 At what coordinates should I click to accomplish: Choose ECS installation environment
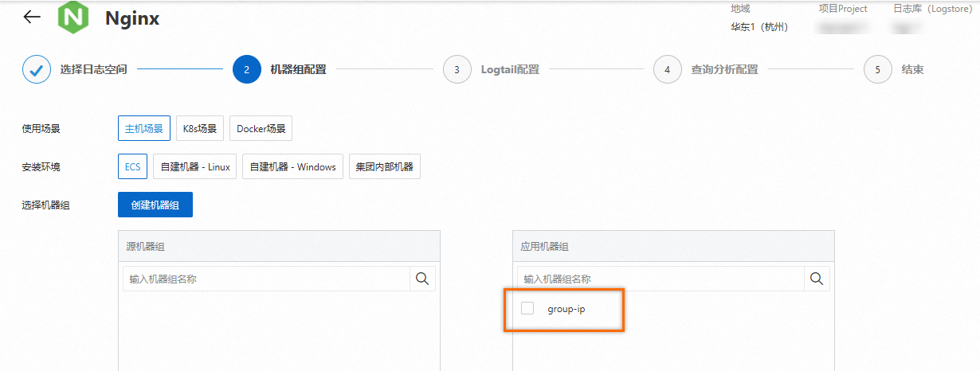point(132,166)
